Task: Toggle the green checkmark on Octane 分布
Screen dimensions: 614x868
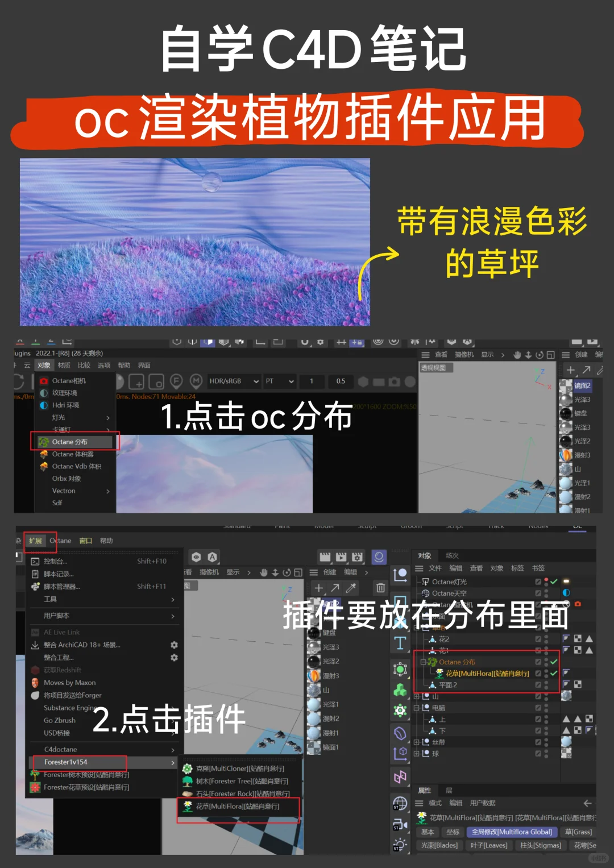Action: (553, 662)
